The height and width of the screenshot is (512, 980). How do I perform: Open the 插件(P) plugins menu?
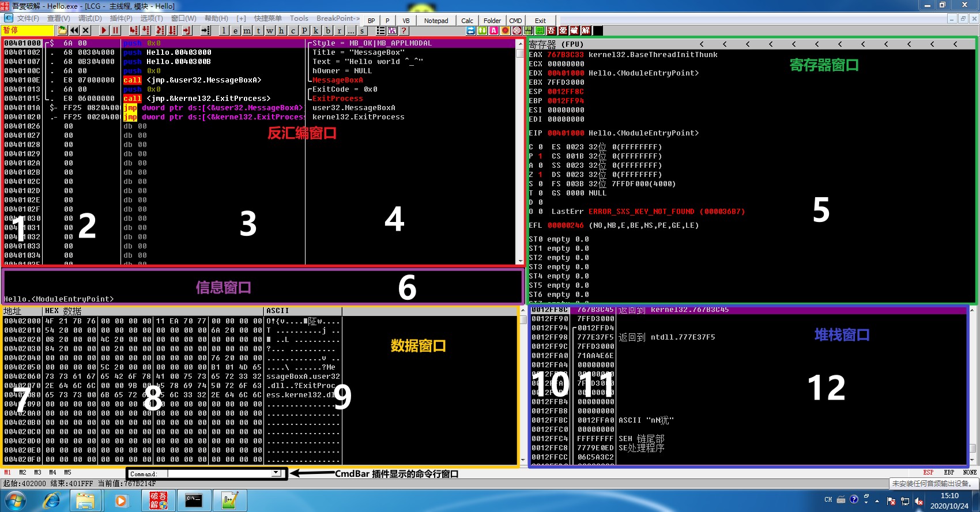click(x=121, y=18)
